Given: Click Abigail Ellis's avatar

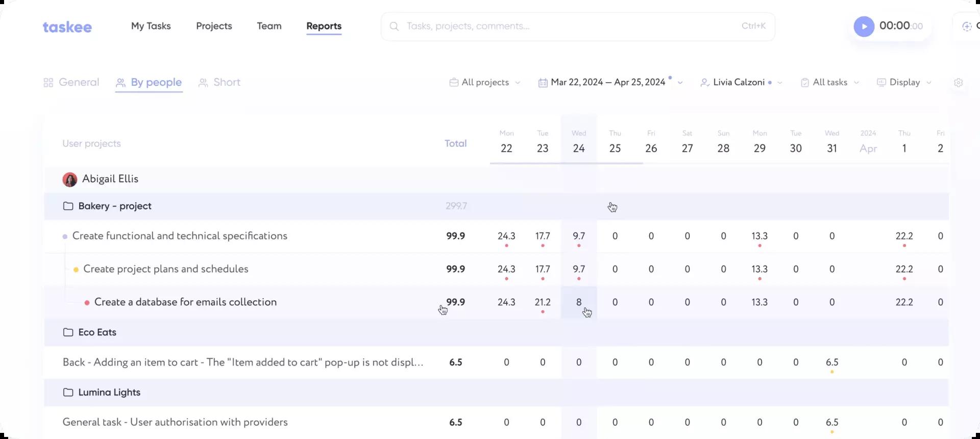Looking at the screenshot, I should click(70, 179).
